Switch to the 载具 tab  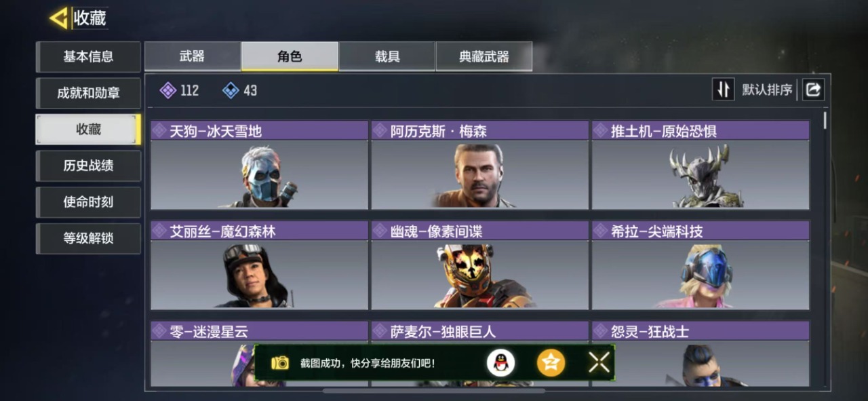coord(387,56)
